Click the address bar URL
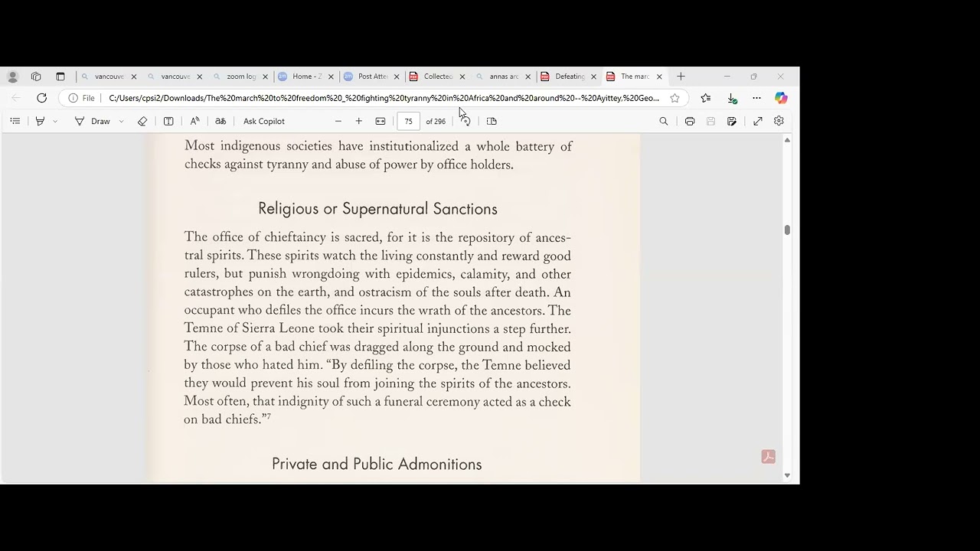 click(384, 98)
